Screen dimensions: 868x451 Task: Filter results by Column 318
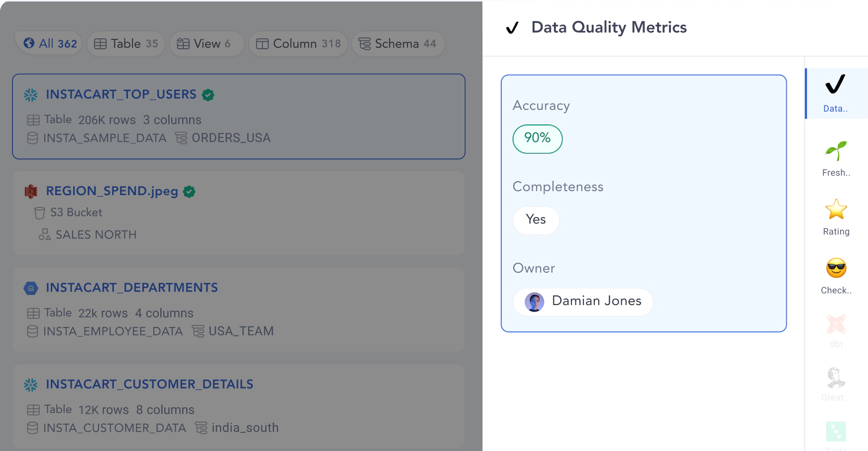click(298, 44)
